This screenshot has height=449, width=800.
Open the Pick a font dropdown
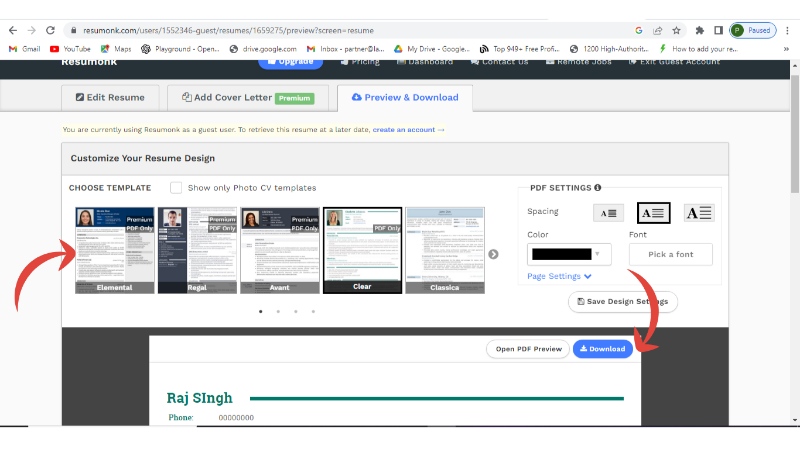tap(670, 254)
